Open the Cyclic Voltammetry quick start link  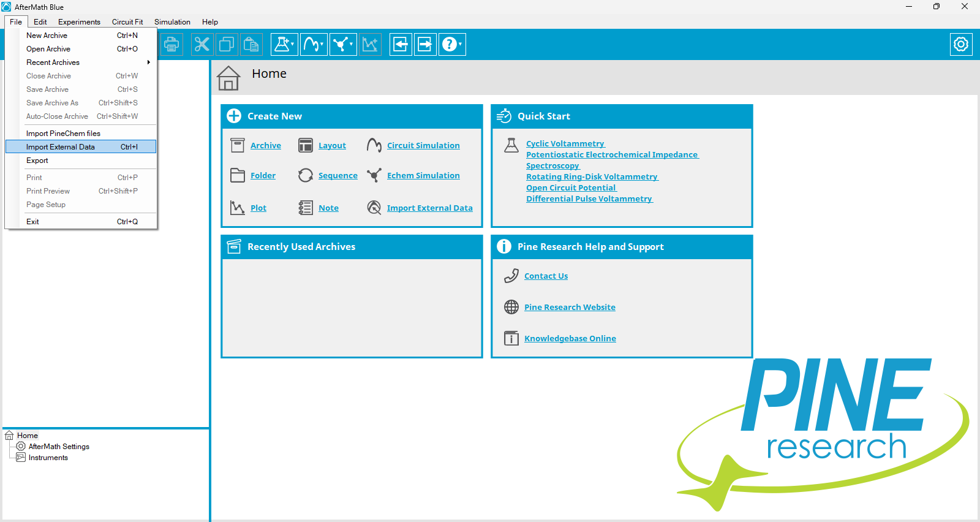click(565, 143)
